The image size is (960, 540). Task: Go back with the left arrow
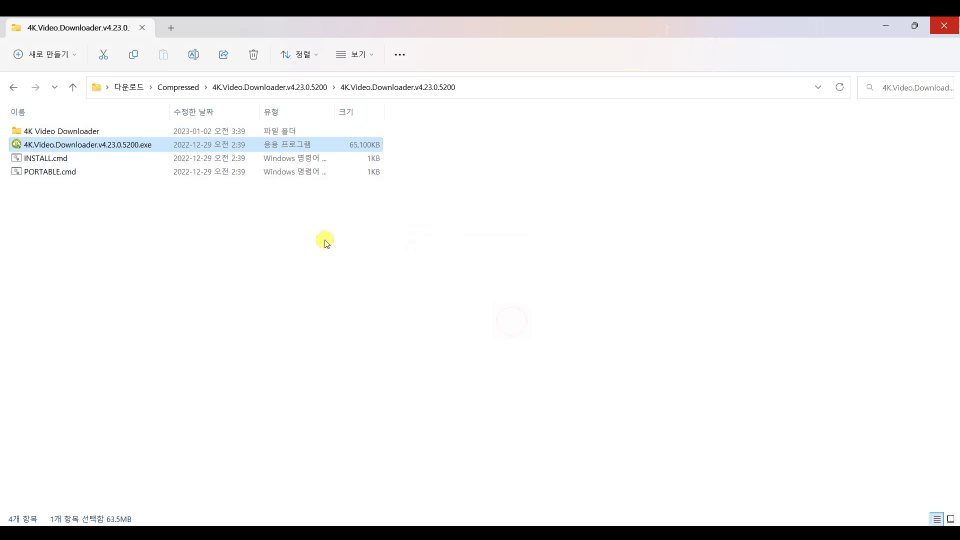[13, 88]
